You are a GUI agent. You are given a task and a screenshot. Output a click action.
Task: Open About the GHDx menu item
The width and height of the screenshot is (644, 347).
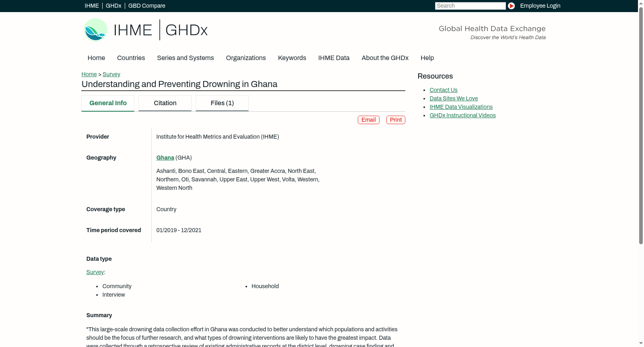coord(385,58)
